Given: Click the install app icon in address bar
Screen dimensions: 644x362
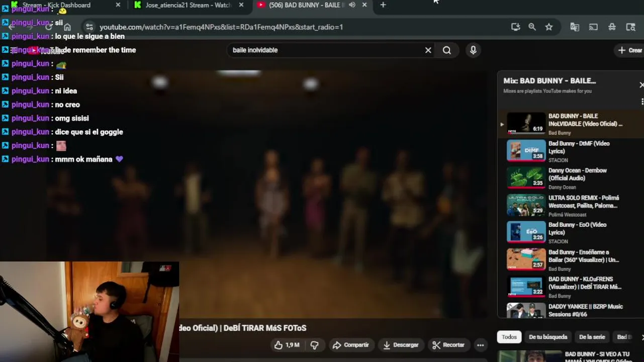Looking at the screenshot, I should (x=515, y=27).
